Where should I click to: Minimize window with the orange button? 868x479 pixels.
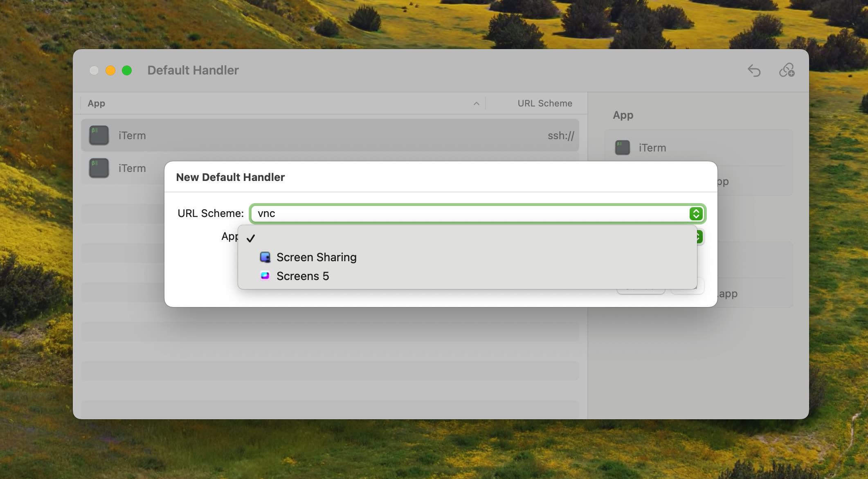point(110,70)
